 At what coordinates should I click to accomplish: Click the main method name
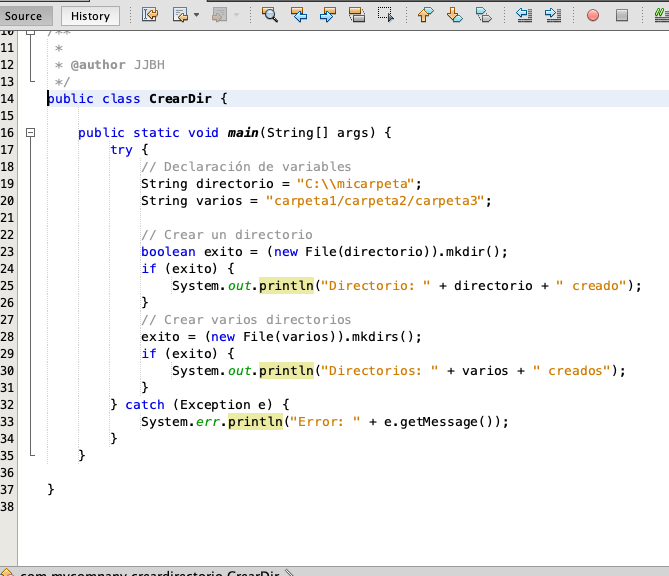pyautogui.click(x=243, y=133)
